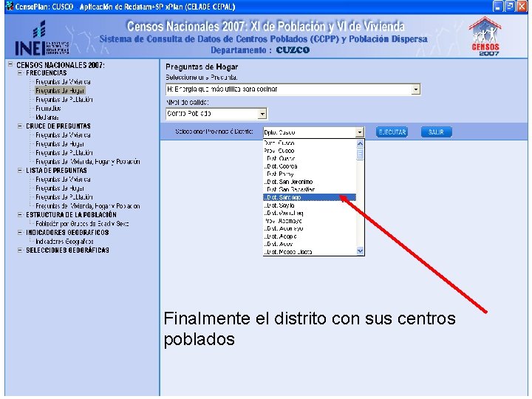Select Vivienda, Hogar y Población under CRUCE
Viewport: 532px width, 399px height.
tap(88, 162)
